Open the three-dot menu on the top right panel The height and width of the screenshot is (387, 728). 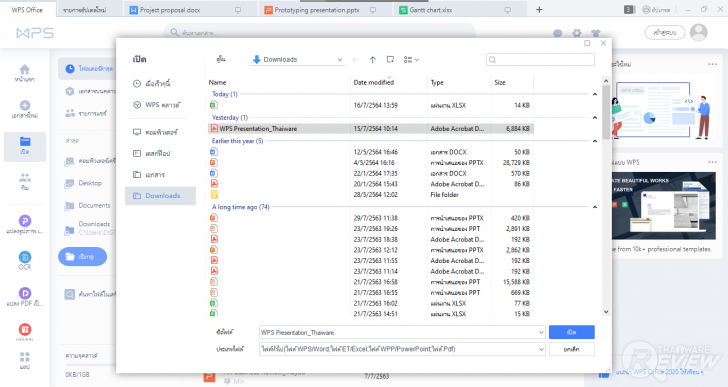tap(713, 64)
